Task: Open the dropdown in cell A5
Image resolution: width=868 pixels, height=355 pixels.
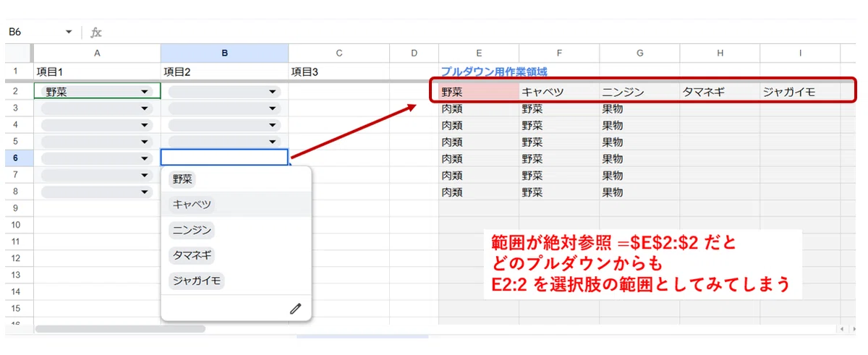Action: pos(145,142)
